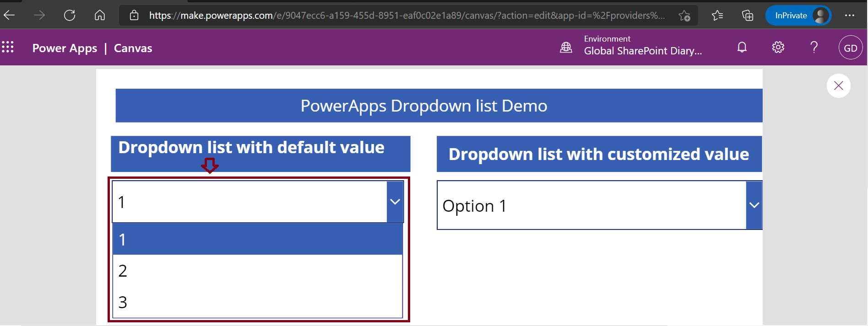Click the make.powerapps.com address bar
The height and width of the screenshot is (326, 868).
pos(407,15)
